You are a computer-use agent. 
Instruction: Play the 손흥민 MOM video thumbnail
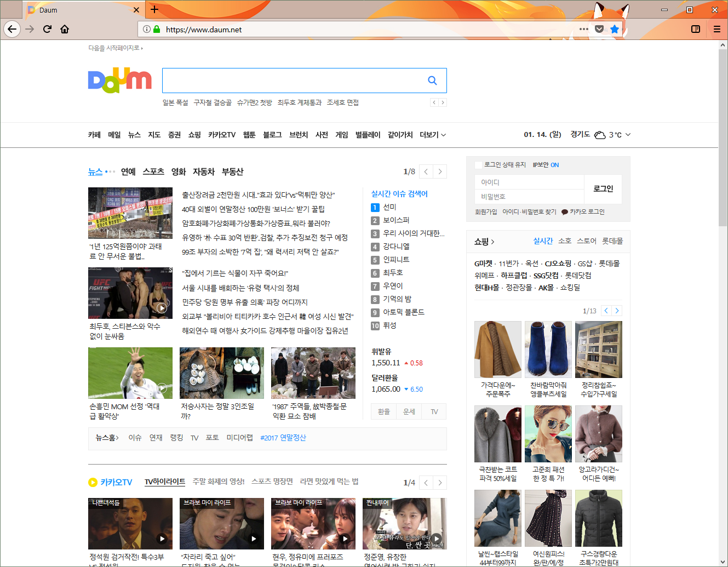click(130, 373)
